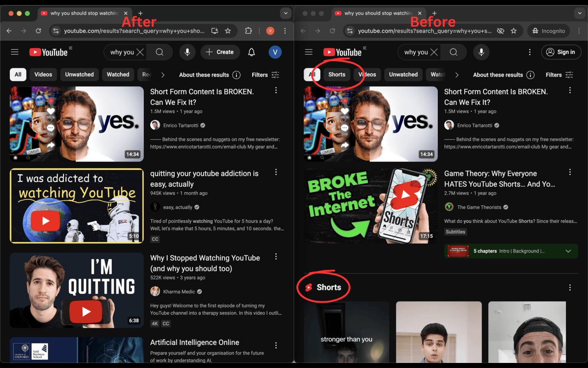Screen dimensions: 588x368
Task: Go back in the After window
Action: click(x=9, y=31)
